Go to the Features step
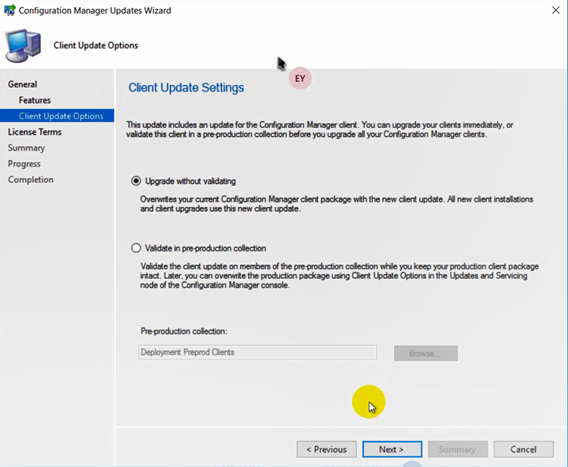Screen dimensions: 568x467 (35, 100)
